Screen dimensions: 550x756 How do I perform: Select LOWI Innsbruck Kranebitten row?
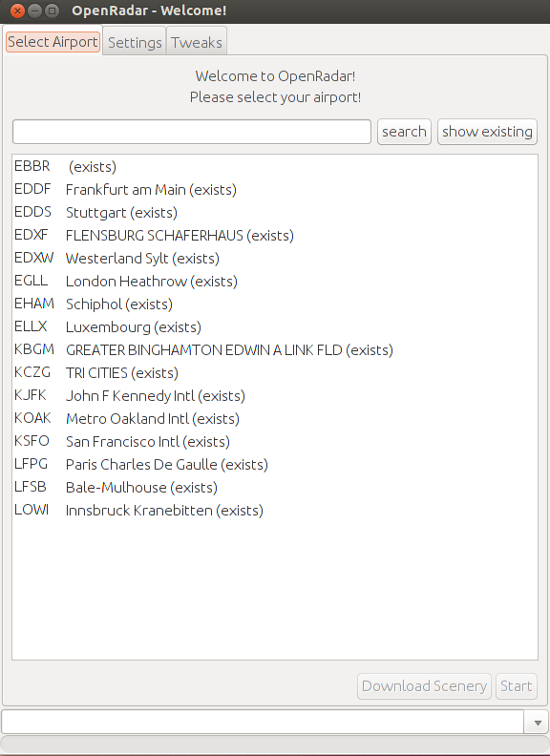275,510
